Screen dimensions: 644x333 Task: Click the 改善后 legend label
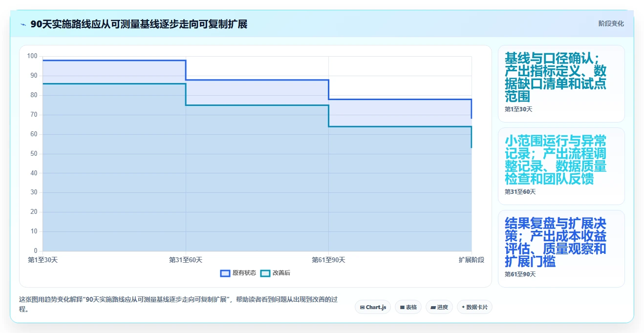(x=281, y=273)
